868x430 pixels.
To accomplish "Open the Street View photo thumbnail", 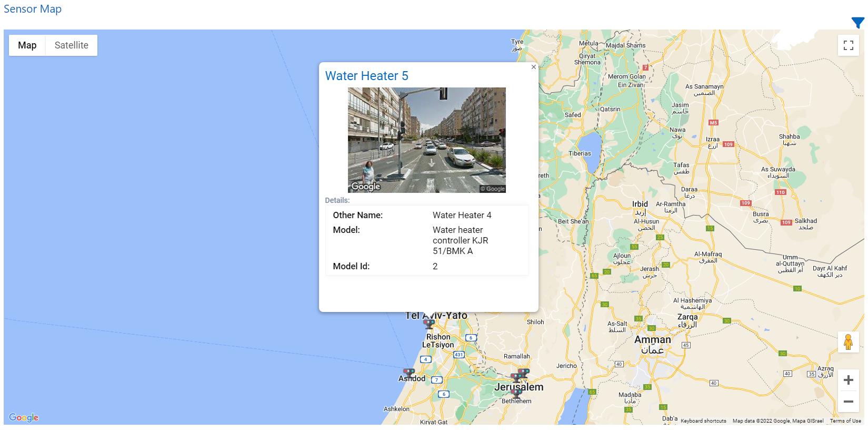I will 426,140.
